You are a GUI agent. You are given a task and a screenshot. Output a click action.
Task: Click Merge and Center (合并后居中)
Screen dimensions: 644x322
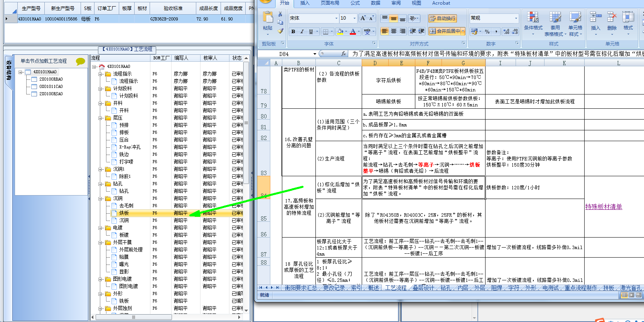click(x=445, y=31)
